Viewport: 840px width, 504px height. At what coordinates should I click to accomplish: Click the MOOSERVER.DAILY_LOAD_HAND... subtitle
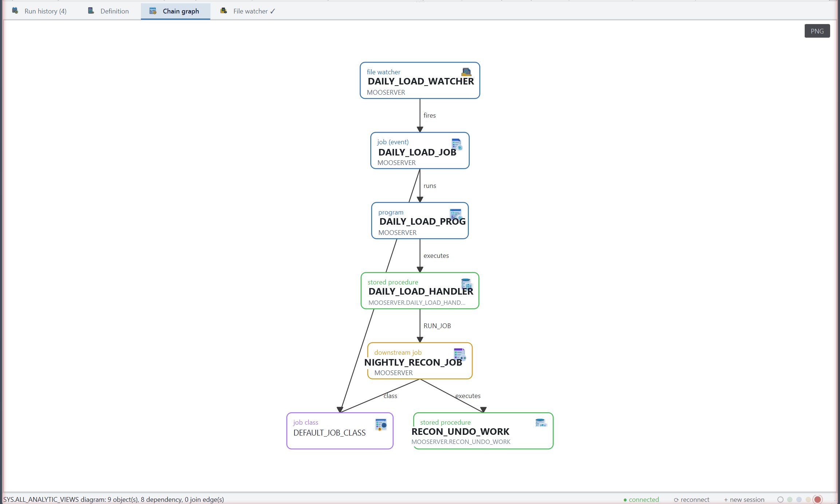point(417,303)
